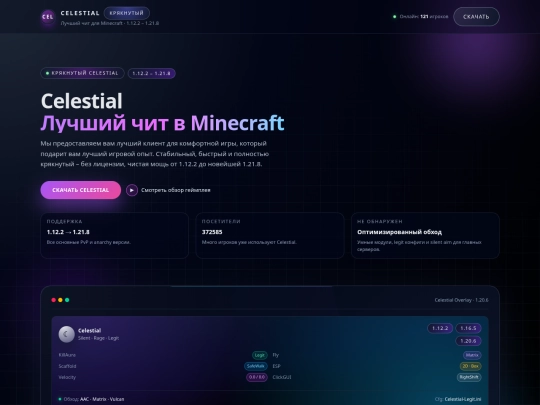Screen dimensions: 540x405
Task: Click the RightShift badge on ClickGUI row
Action: coord(469,377)
